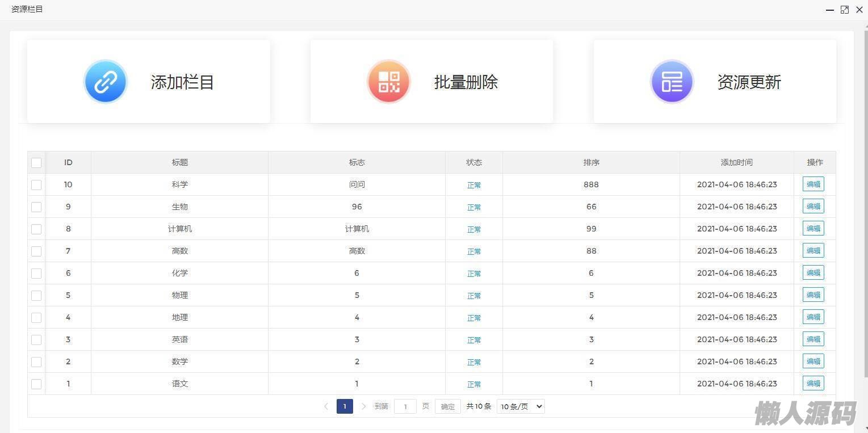
Task: Tick the checkbox for row 语文
Action: [36, 384]
